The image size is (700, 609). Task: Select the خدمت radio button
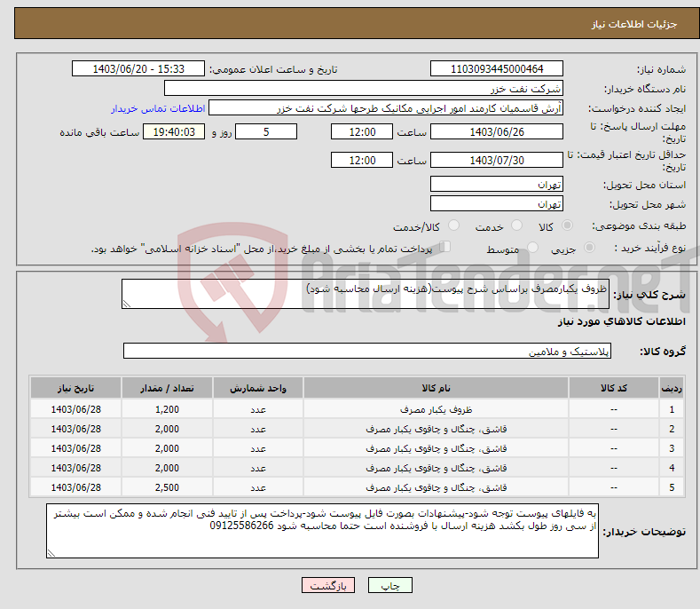coord(516,225)
